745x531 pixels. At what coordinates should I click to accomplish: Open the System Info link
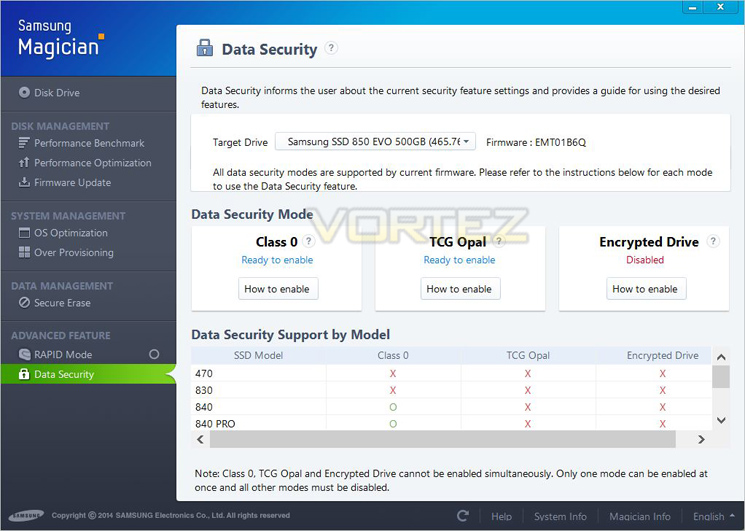[560, 516]
